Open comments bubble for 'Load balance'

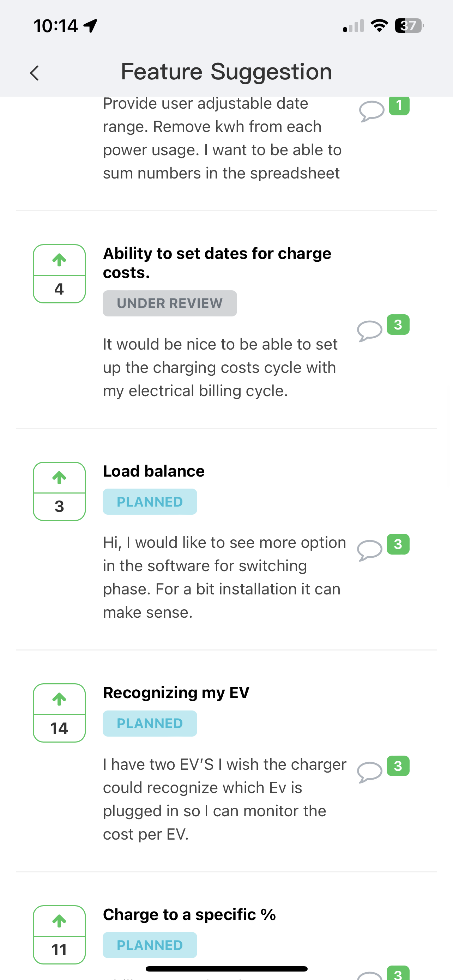click(x=369, y=550)
